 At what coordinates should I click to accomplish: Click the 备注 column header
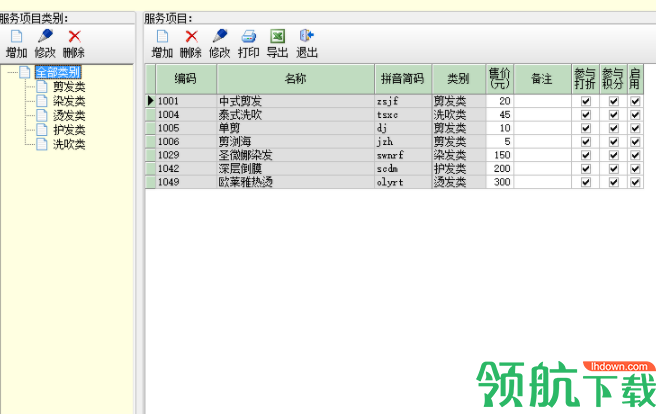[x=542, y=79]
